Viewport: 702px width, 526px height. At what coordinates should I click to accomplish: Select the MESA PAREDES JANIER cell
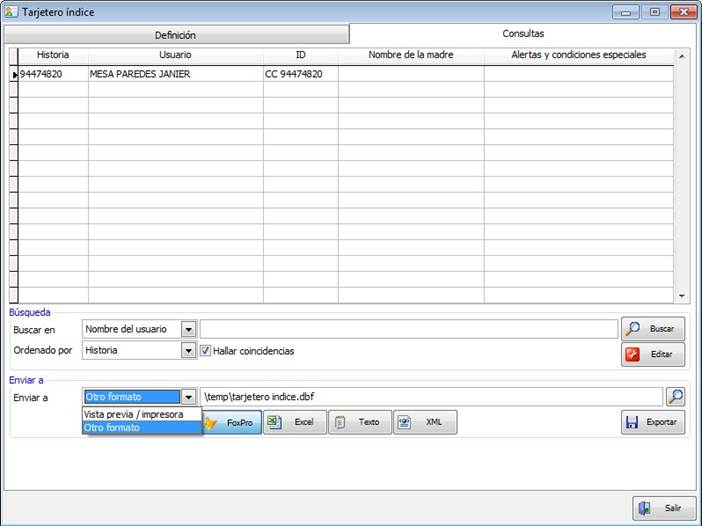coord(176,74)
